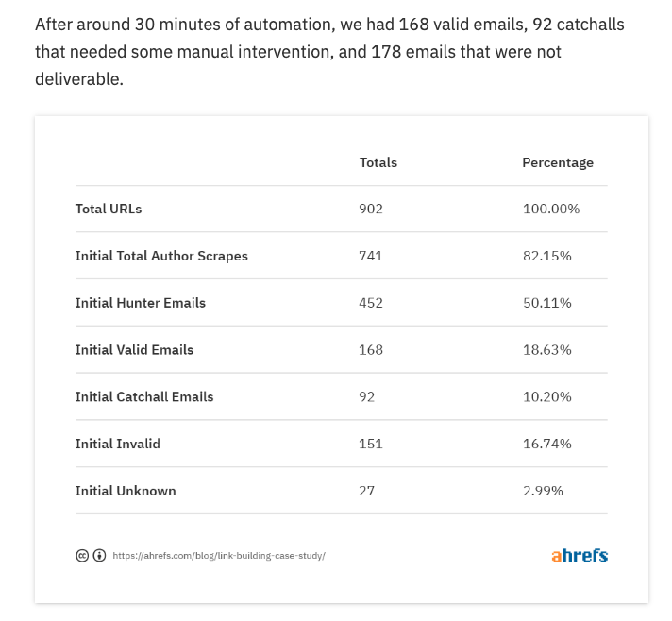Click the ahrefs logo
672x621 pixels.
click(580, 556)
